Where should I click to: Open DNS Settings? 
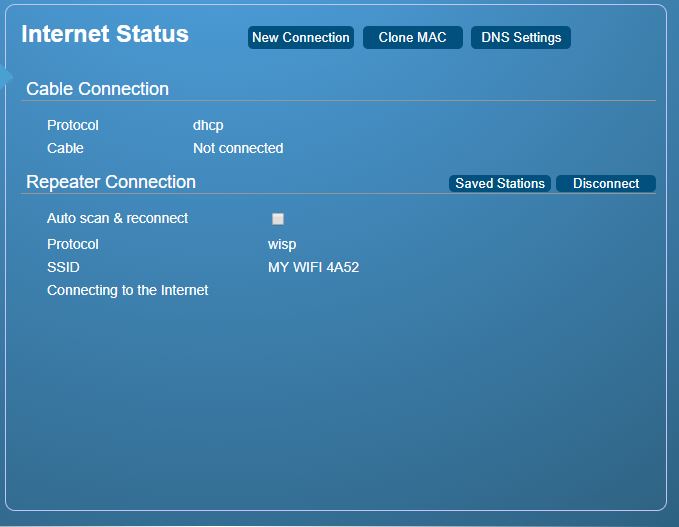pos(521,38)
